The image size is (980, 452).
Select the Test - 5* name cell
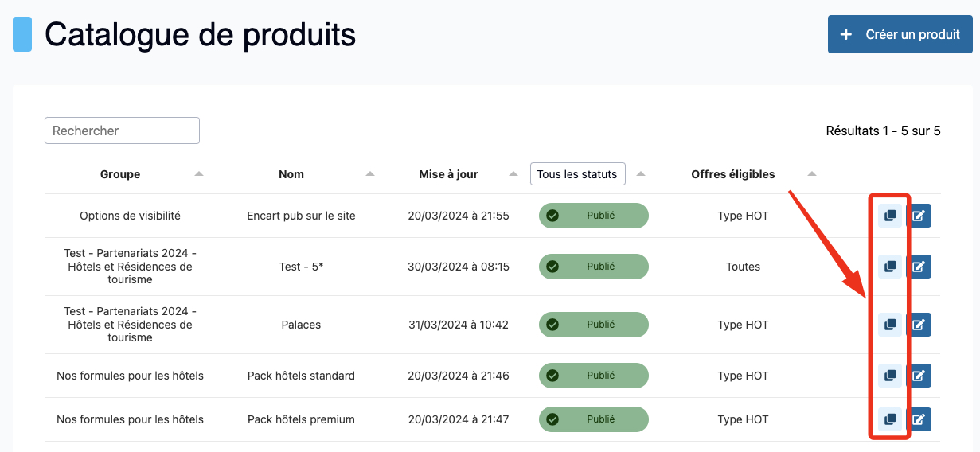(302, 267)
